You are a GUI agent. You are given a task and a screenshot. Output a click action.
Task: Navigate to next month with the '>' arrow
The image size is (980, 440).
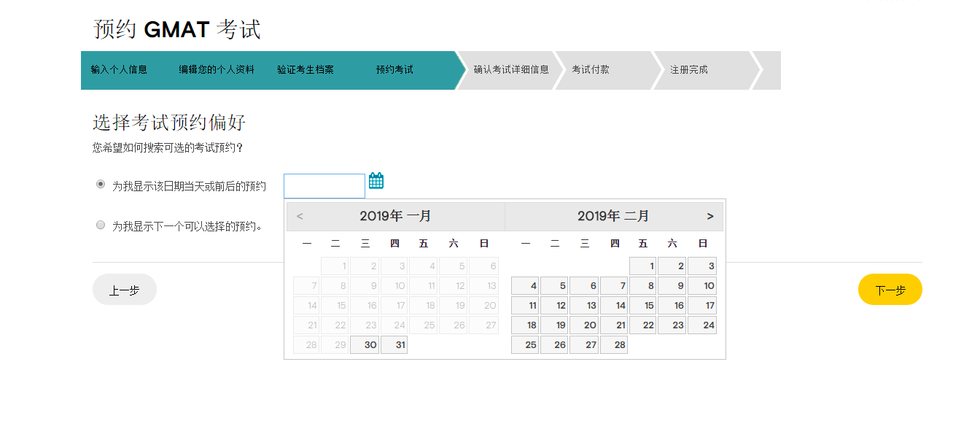point(708,216)
